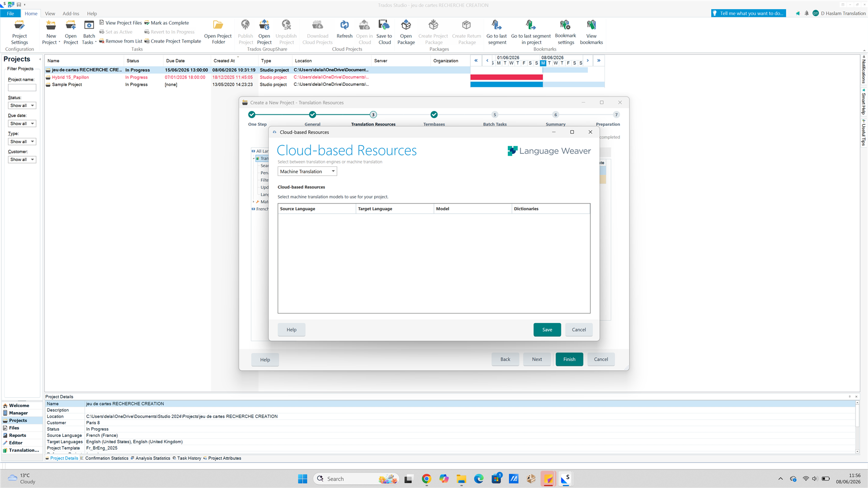Click Cancel in Cloud-based Resources dialog

pos(579,330)
